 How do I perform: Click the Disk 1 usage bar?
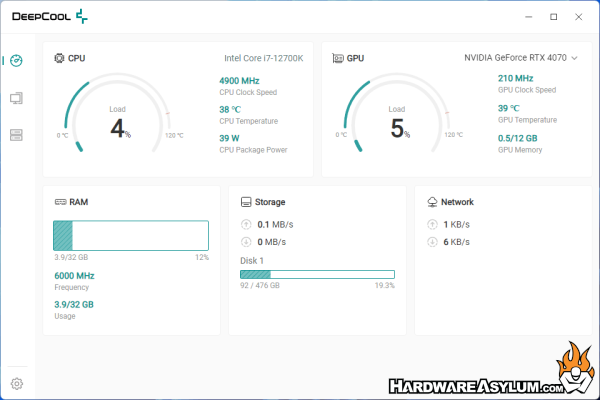[317, 274]
